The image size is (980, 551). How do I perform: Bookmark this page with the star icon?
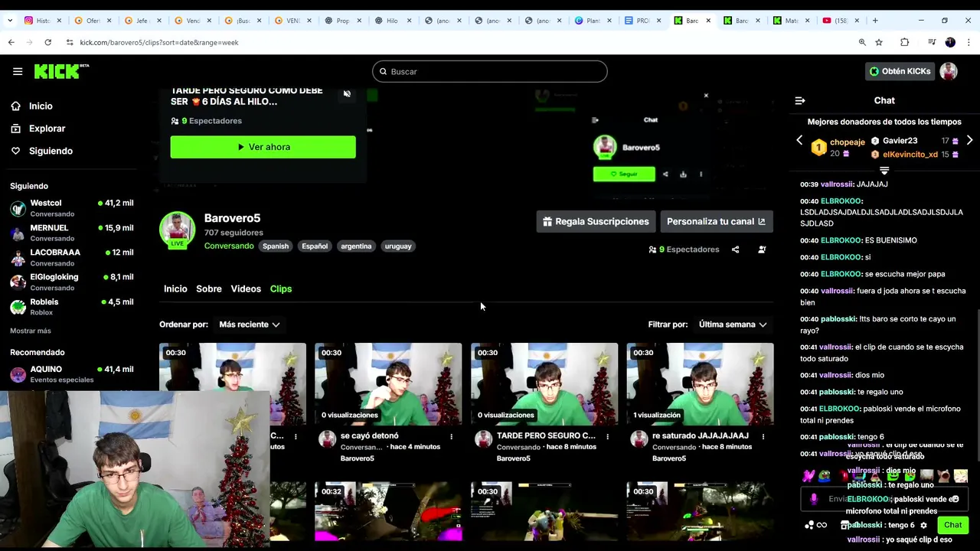[879, 42]
